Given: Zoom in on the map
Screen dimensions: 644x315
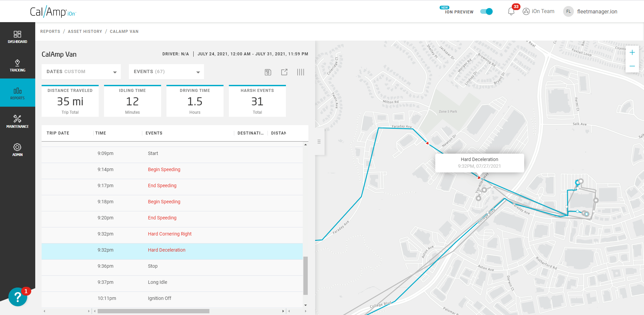Looking at the screenshot, I should pyautogui.click(x=632, y=52).
